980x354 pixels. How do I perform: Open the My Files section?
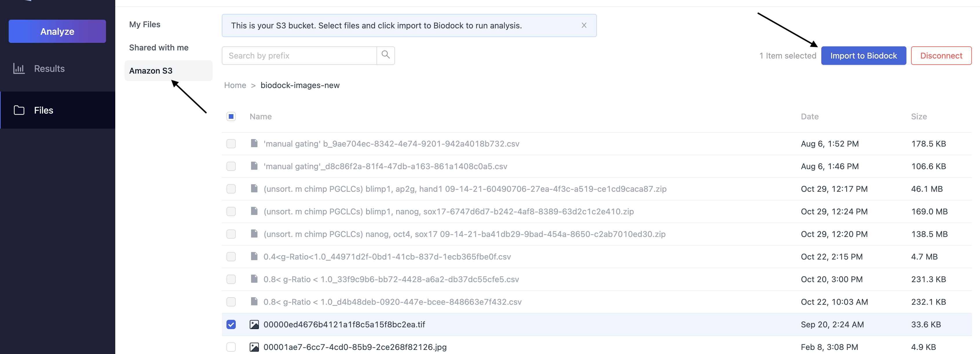pos(145,24)
